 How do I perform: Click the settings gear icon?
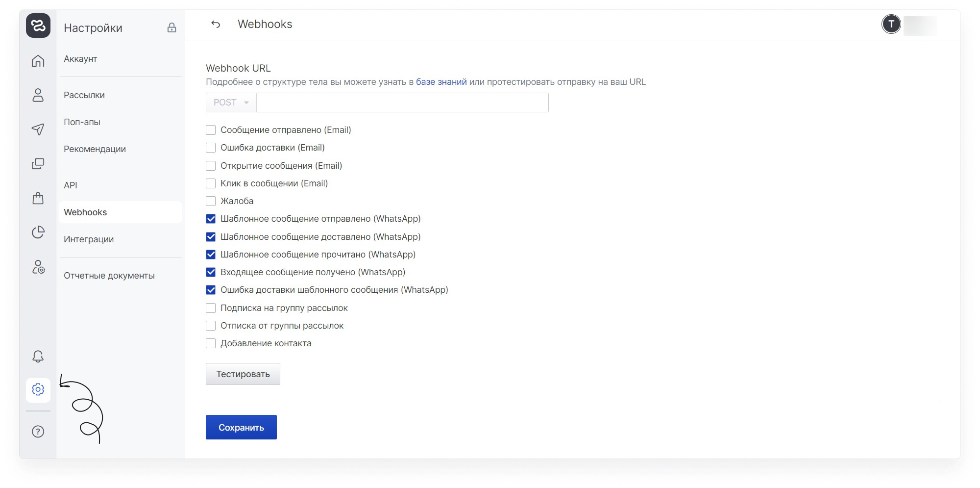click(x=38, y=389)
